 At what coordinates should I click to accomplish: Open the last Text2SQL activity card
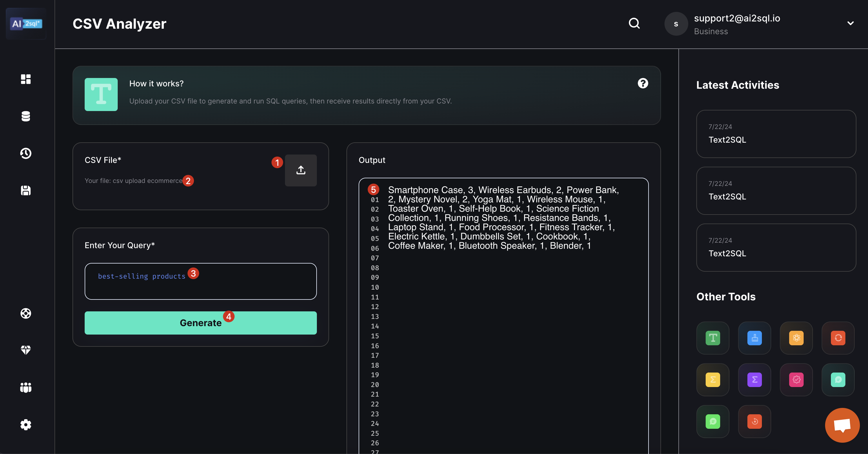click(776, 247)
